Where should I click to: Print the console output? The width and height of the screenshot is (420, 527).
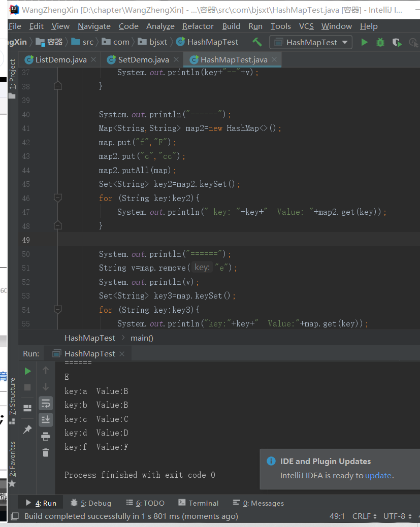point(46,437)
